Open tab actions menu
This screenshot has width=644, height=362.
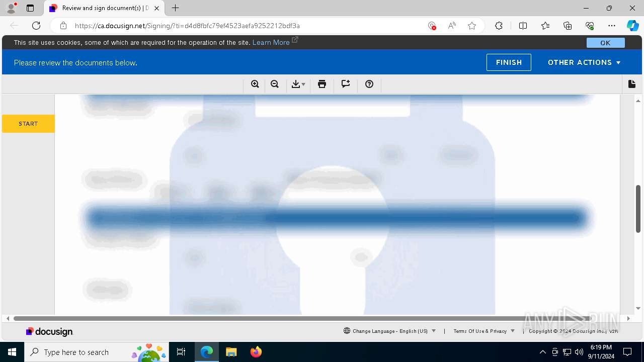point(30,8)
